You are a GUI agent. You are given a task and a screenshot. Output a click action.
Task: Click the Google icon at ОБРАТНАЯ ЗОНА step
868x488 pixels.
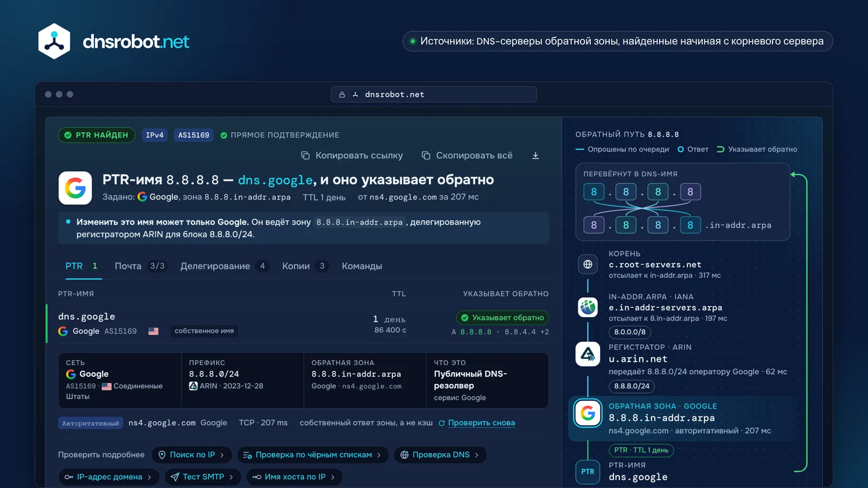[588, 413]
